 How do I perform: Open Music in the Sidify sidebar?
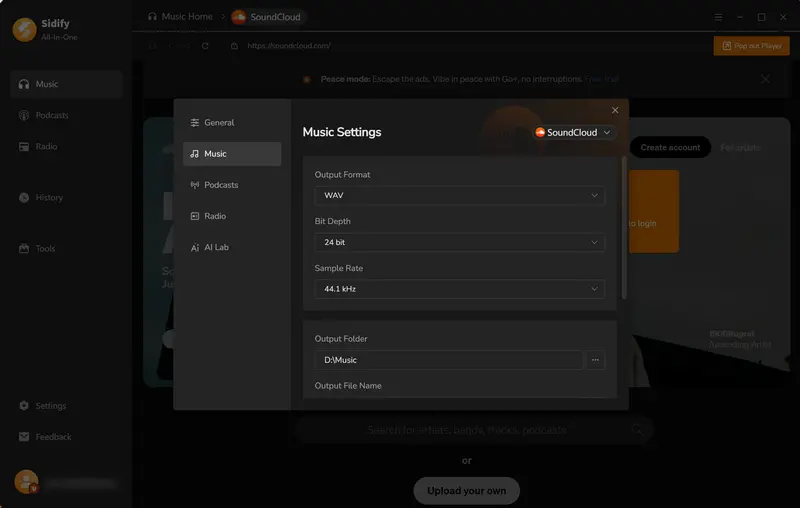[66, 84]
